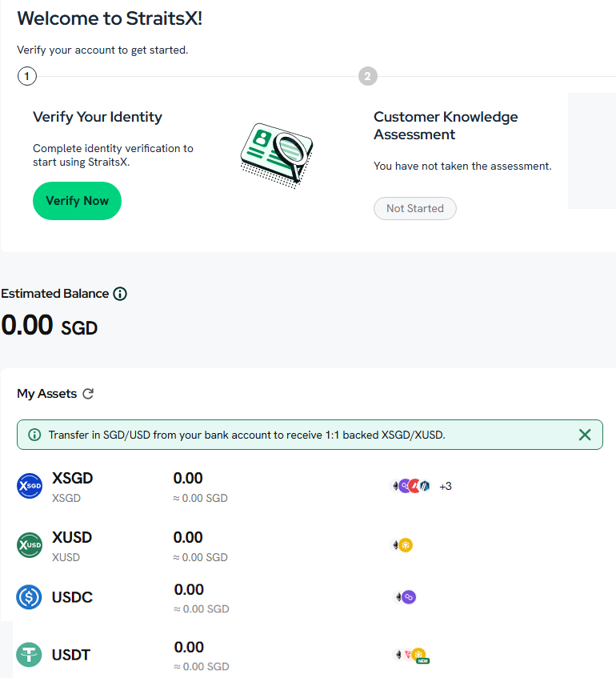The image size is (616, 678).
Task: Click the Tron network icon beside USDT
Action: 407,654
